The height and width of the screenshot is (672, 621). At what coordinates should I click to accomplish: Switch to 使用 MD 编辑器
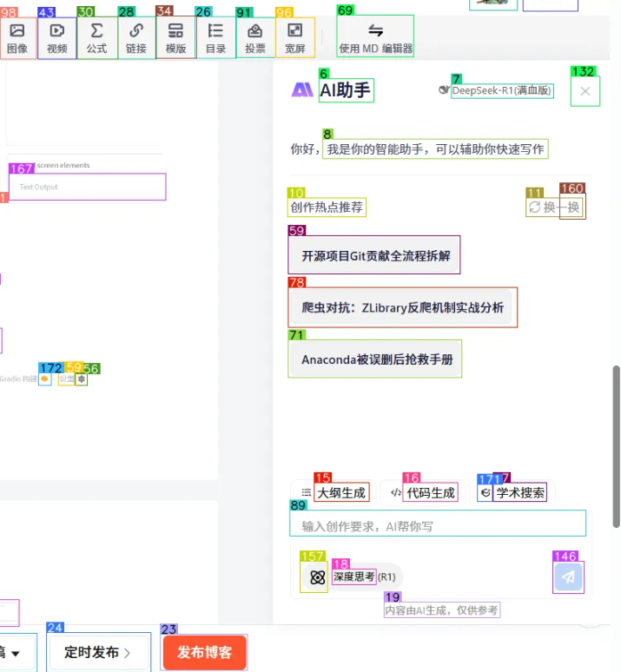pos(375,36)
